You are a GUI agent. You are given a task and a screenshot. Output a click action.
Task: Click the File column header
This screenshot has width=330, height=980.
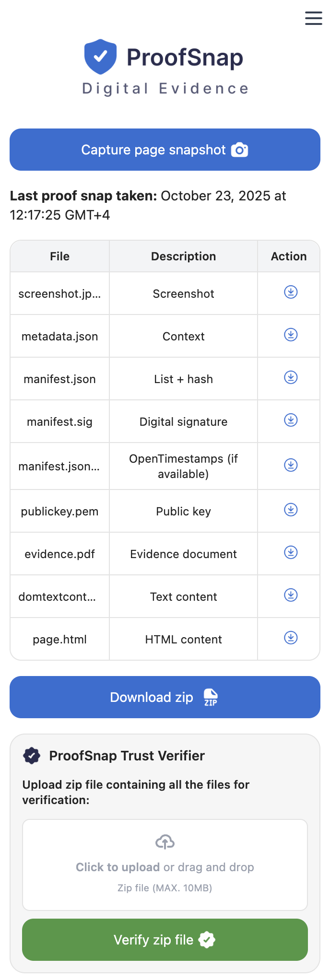coord(60,257)
